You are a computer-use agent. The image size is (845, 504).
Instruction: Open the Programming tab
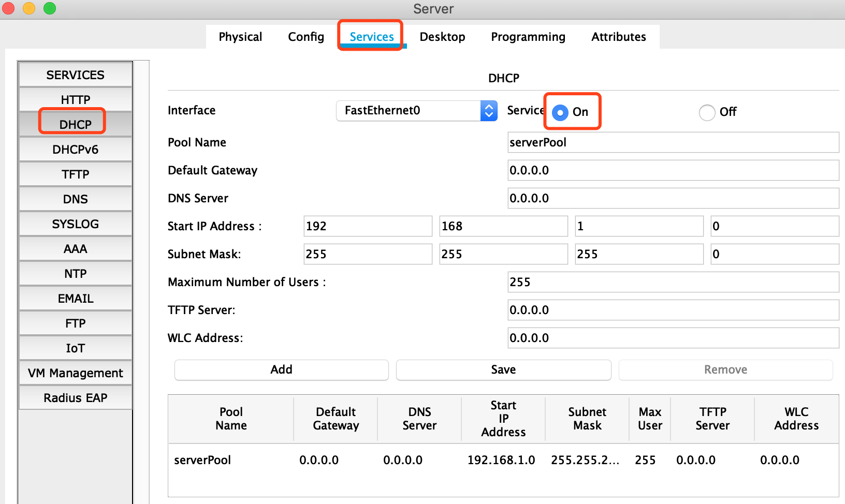coord(528,37)
